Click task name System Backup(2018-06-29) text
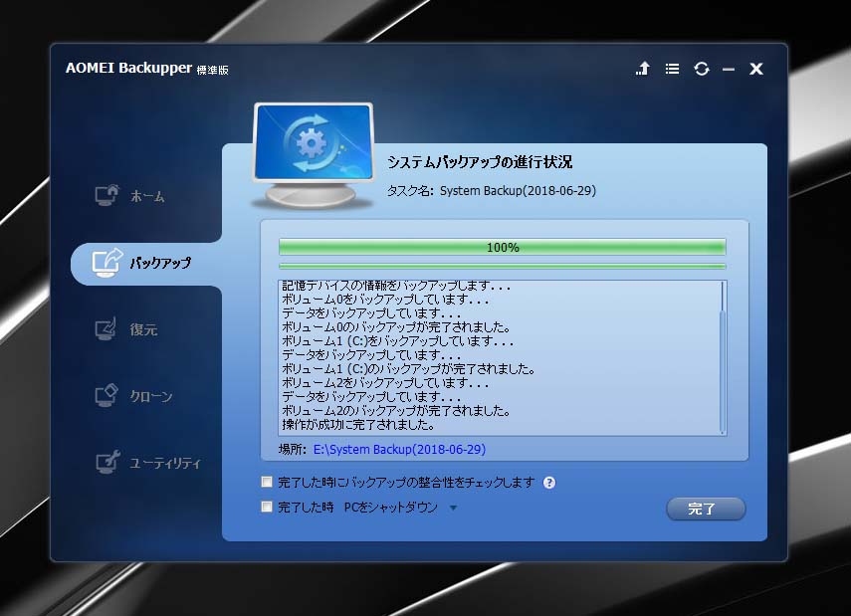 pos(518,191)
